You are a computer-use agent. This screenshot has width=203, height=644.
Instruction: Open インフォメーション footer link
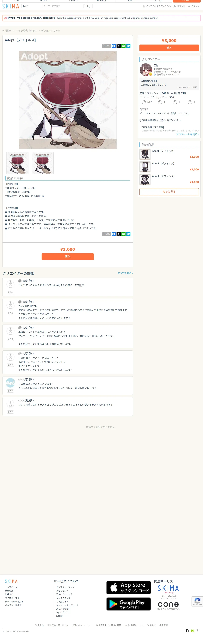click(x=65, y=587)
